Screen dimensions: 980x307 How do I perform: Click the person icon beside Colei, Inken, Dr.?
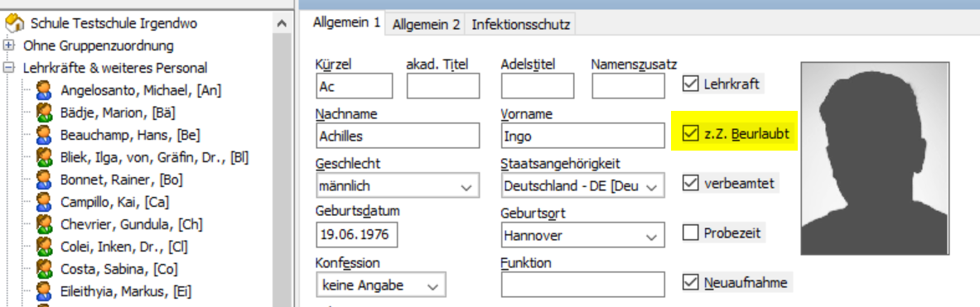(44, 247)
